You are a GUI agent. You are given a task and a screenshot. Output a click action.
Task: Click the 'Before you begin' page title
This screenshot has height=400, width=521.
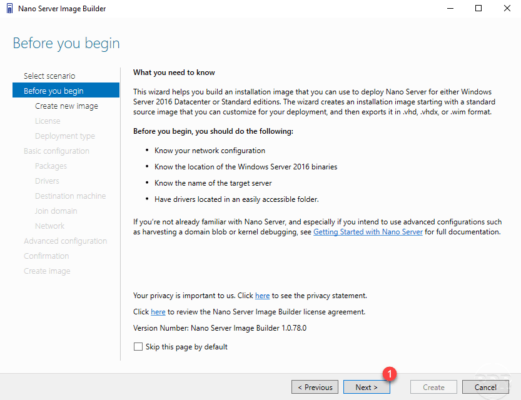pos(66,44)
